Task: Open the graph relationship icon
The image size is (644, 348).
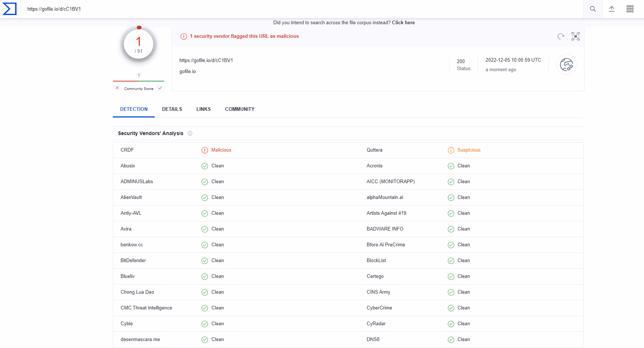Action: point(576,36)
